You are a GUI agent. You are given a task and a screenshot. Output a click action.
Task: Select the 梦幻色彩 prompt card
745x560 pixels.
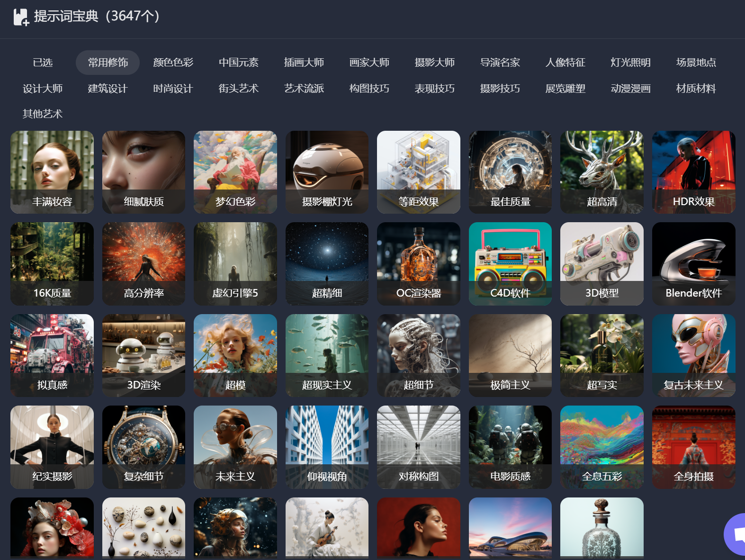[235, 172]
